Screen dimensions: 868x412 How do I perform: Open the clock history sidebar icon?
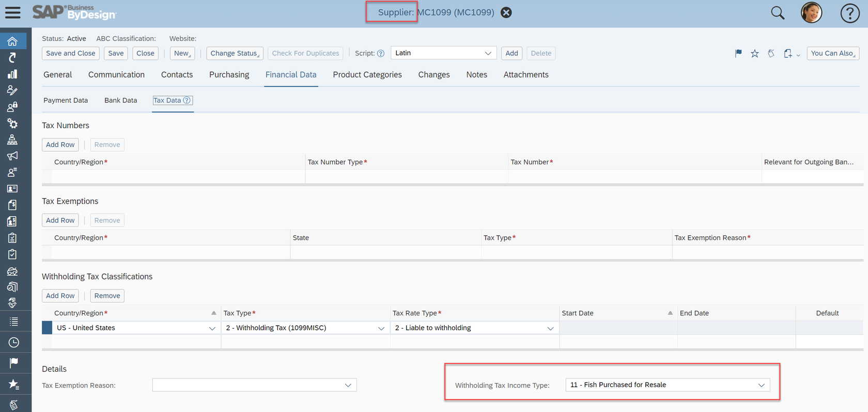pyautogui.click(x=13, y=342)
